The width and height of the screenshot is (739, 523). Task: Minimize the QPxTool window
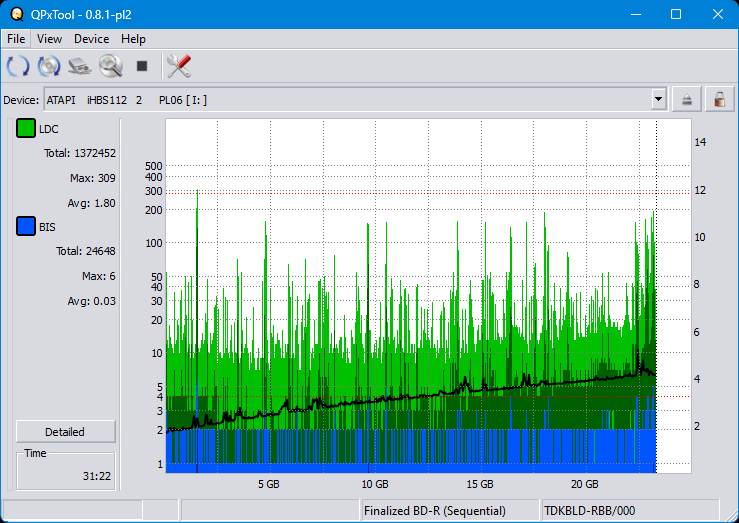point(636,14)
